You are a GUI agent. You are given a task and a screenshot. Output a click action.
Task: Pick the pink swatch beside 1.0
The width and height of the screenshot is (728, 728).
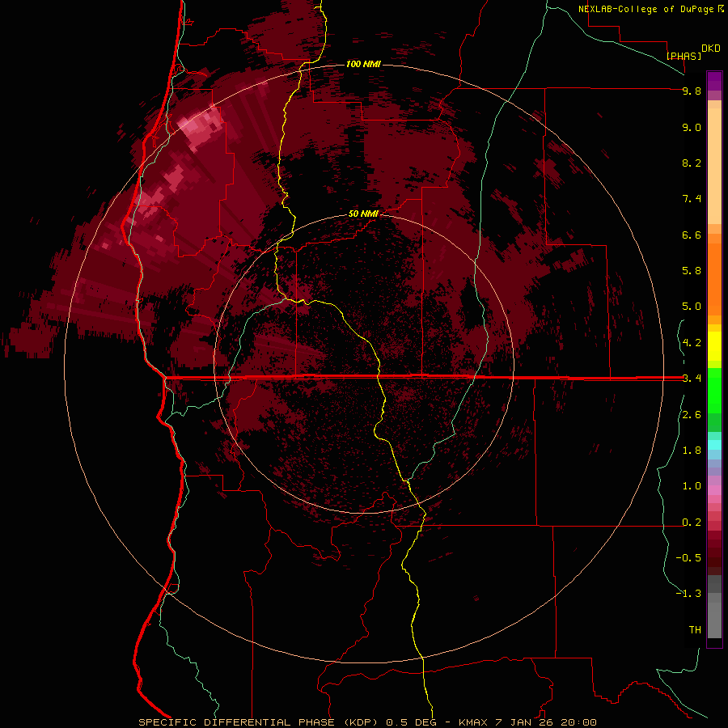coord(714,490)
